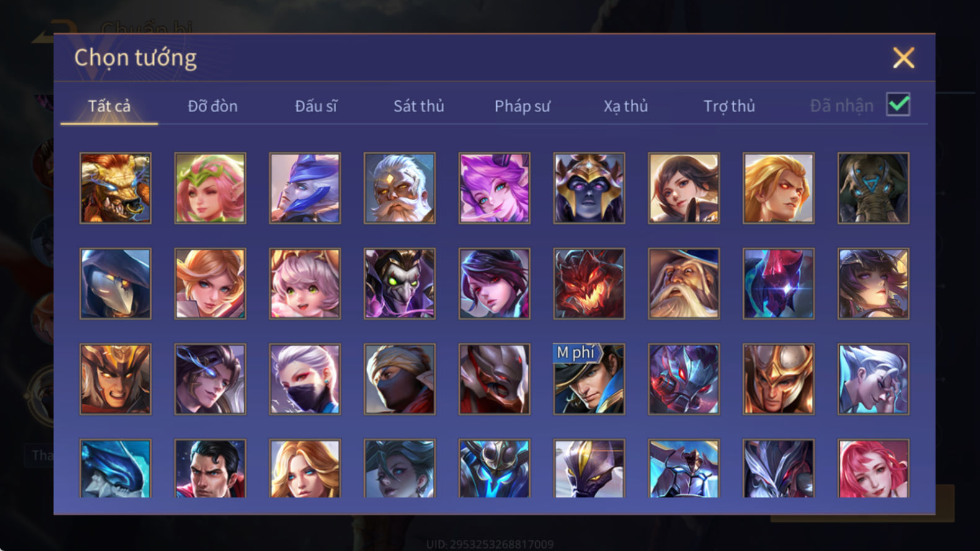The height and width of the screenshot is (551, 980).
Task: Select the Superman hero portrait
Action: coord(210,469)
